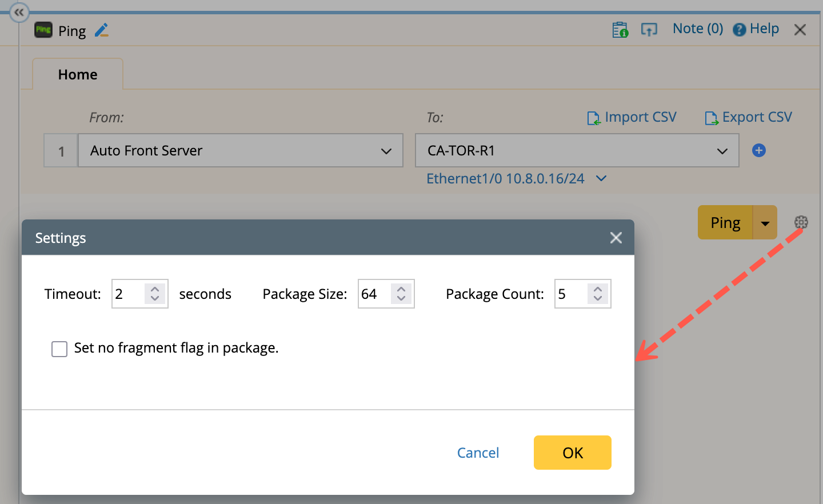Click Cancel in the Settings dialog
823x504 pixels.
point(478,453)
